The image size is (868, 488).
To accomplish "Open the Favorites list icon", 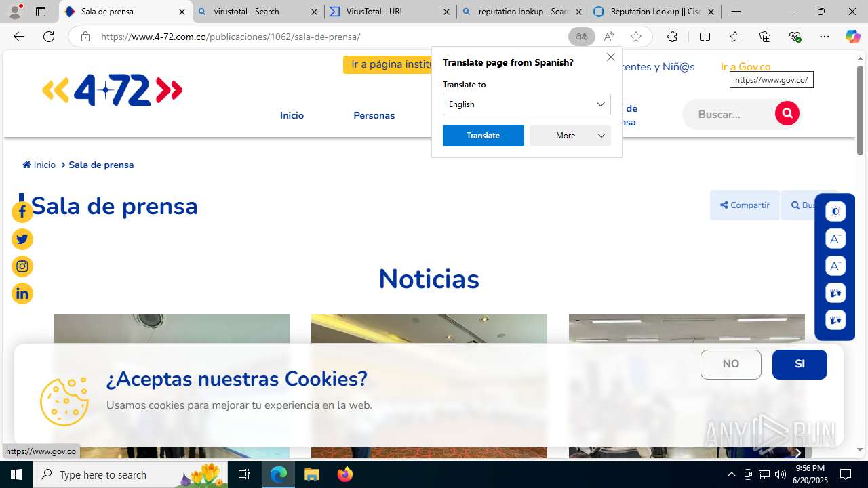I will click(735, 37).
